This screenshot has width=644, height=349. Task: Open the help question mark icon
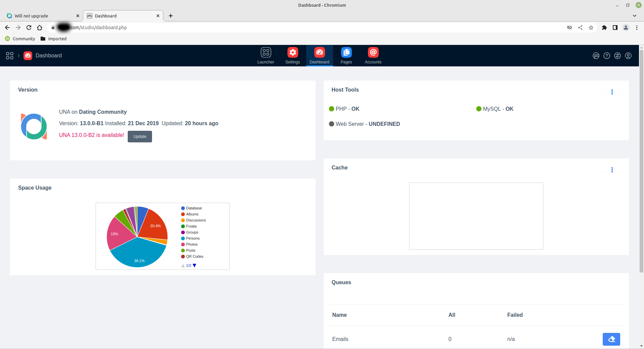click(607, 56)
